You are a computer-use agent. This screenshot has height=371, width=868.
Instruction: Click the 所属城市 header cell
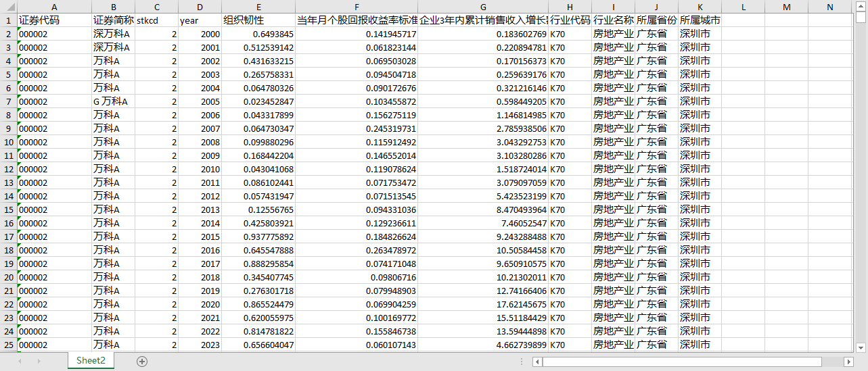(700, 20)
